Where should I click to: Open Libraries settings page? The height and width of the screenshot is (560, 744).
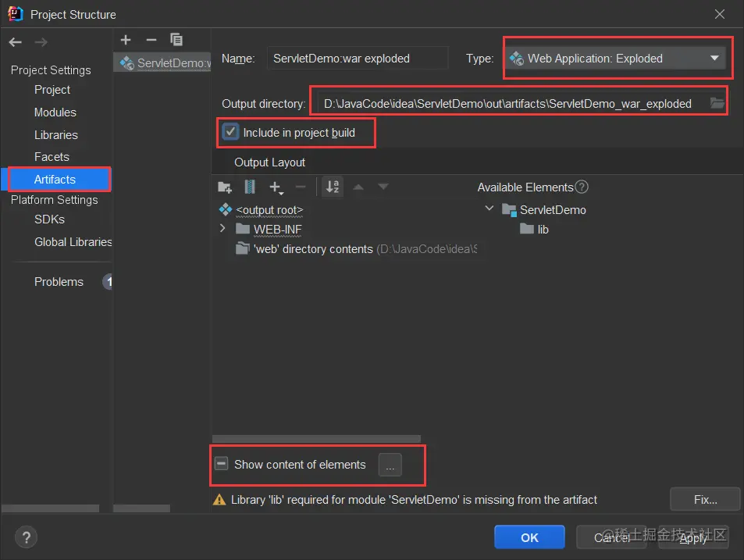pyautogui.click(x=56, y=135)
